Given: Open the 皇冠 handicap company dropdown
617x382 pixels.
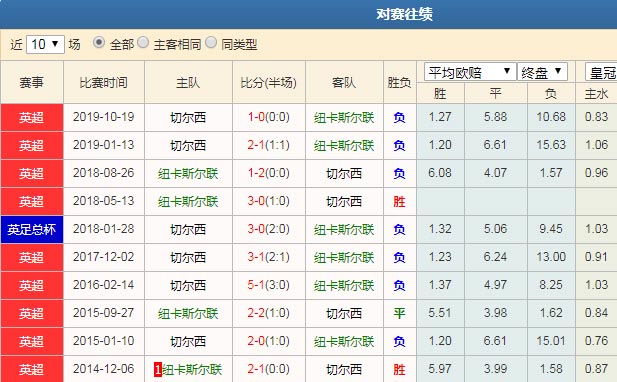Looking at the screenshot, I should (x=601, y=72).
